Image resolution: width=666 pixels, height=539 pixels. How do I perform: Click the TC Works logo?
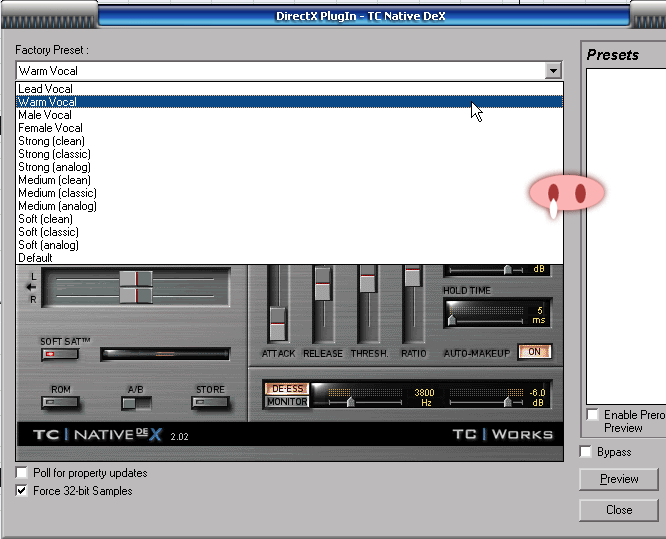(502, 434)
